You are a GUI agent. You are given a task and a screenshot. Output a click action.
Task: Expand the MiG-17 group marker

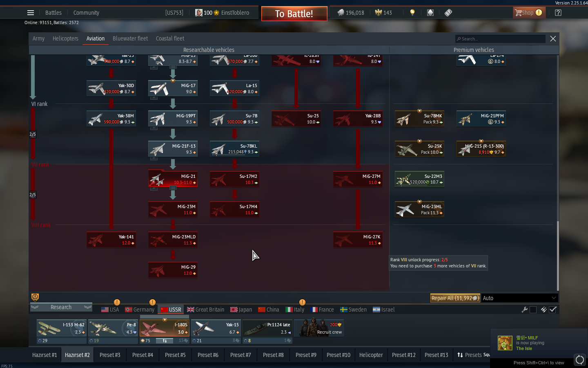tap(154, 98)
